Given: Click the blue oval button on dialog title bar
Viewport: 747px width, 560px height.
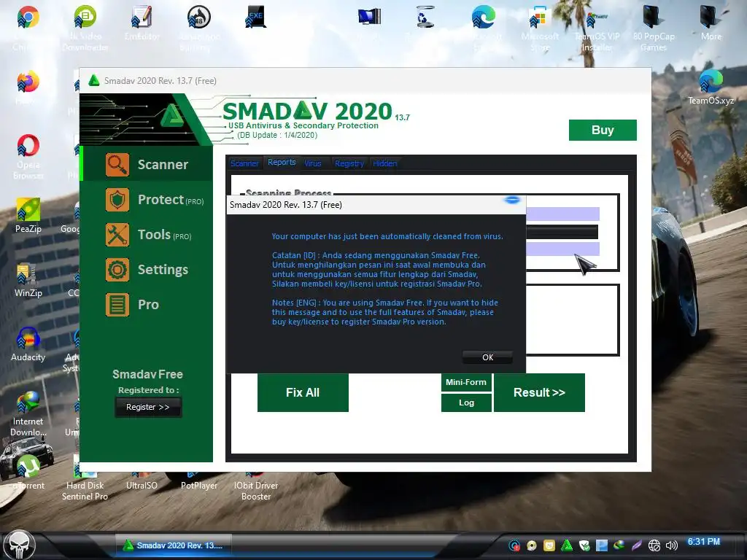Looking at the screenshot, I should [x=513, y=200].
